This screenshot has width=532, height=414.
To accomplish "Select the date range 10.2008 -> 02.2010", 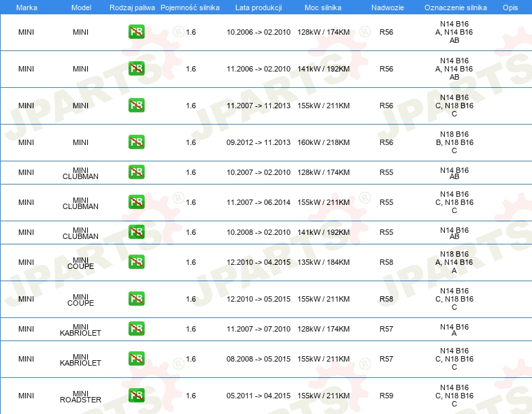I will coord(259,232).
